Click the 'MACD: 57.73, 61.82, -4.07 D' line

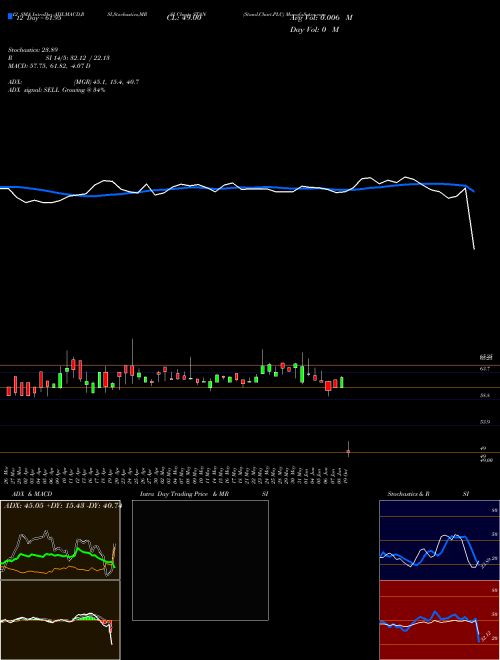pos(49,66)
